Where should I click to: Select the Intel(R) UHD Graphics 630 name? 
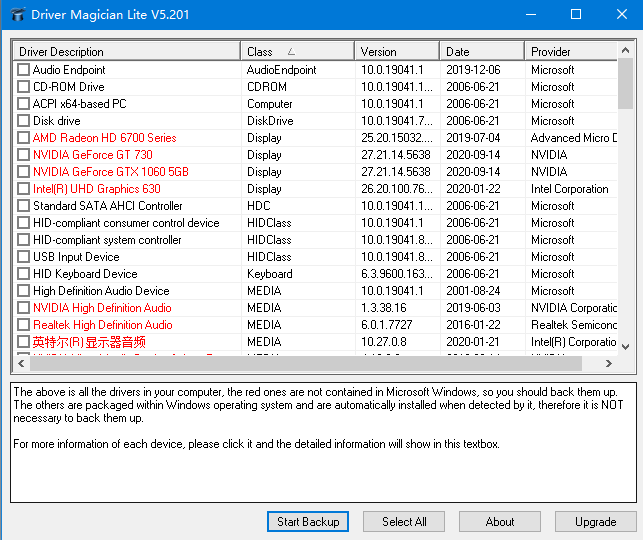97,189
